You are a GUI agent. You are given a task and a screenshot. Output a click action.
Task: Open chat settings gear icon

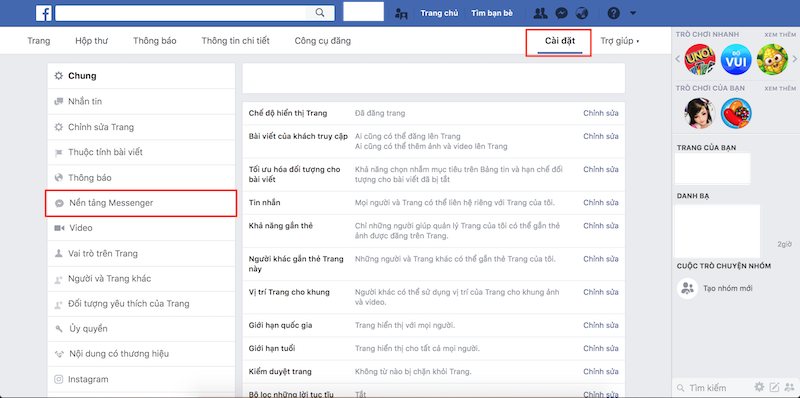tap(759, 387)
